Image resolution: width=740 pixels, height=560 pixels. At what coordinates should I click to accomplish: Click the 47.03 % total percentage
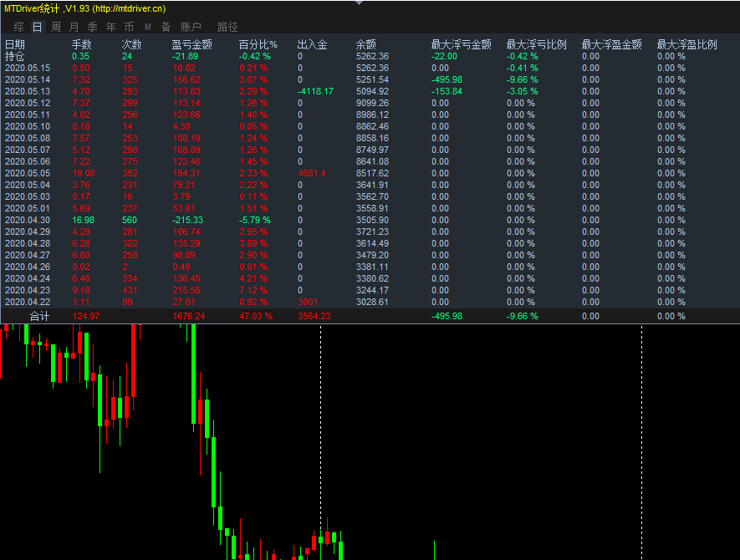point(256,316)
